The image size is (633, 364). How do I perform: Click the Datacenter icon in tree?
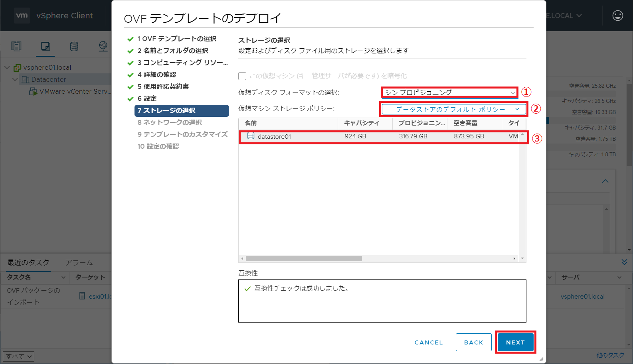click(26, 79)
